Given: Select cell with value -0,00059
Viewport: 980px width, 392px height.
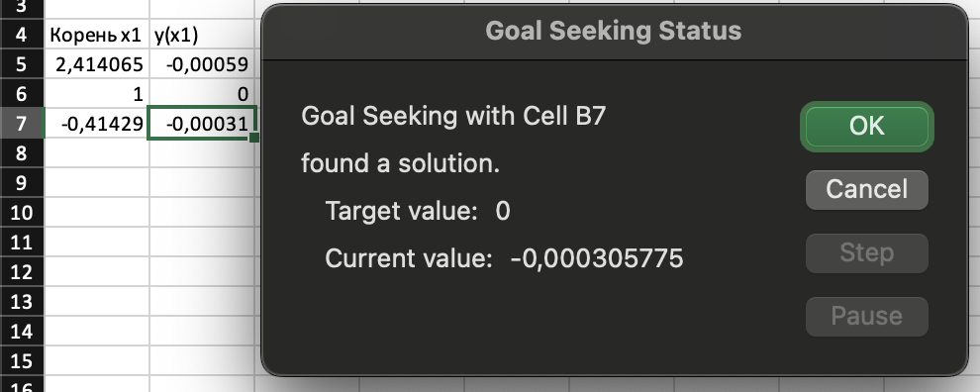Looking at the screenshot, I should (201, 63).
